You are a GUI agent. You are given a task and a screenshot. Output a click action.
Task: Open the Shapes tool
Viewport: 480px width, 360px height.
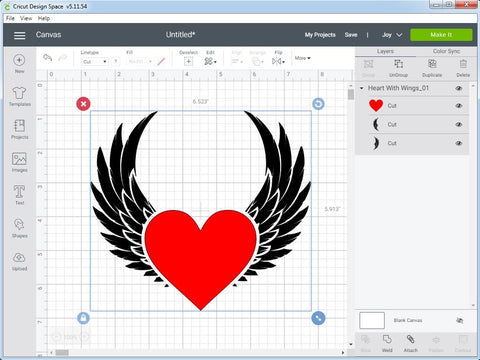pos(19,228)
